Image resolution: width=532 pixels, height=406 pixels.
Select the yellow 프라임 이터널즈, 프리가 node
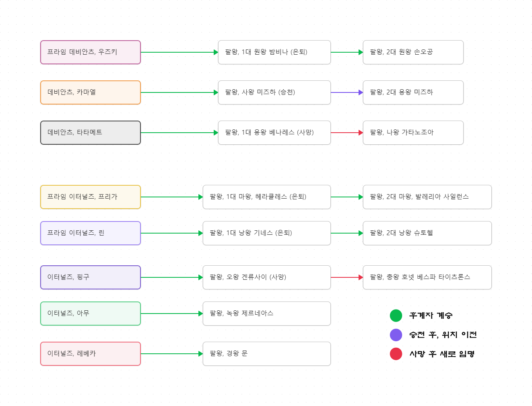click(x=91, y=197)
